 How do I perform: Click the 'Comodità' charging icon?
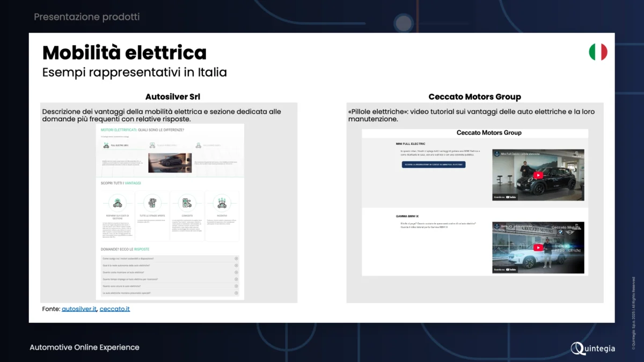click(187, 203)
